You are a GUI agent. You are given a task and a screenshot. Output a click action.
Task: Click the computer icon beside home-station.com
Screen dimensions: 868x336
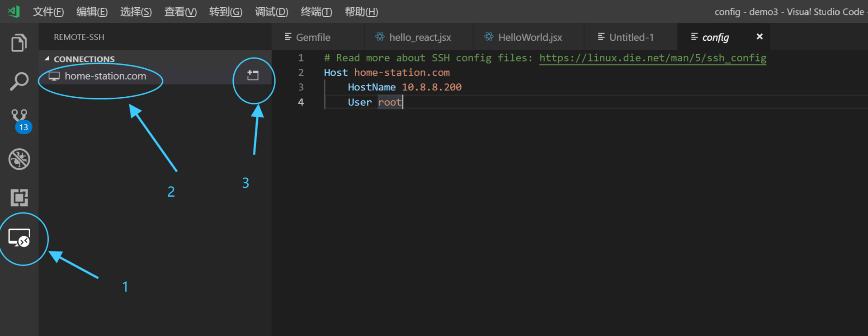click(x=54, y=76)
